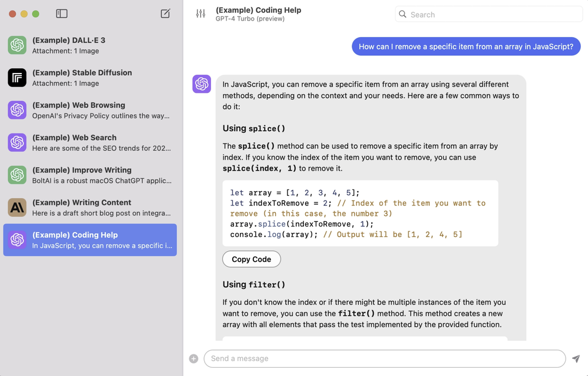The width and height of the screenshot is (588, 376).
Task: Click the Copy Code button
Action: (x=251, y=259)
